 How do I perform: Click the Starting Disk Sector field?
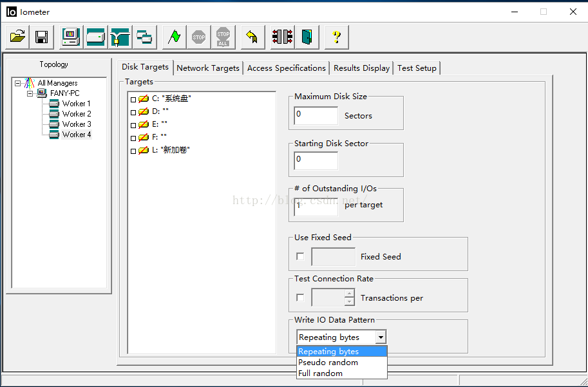316,160
